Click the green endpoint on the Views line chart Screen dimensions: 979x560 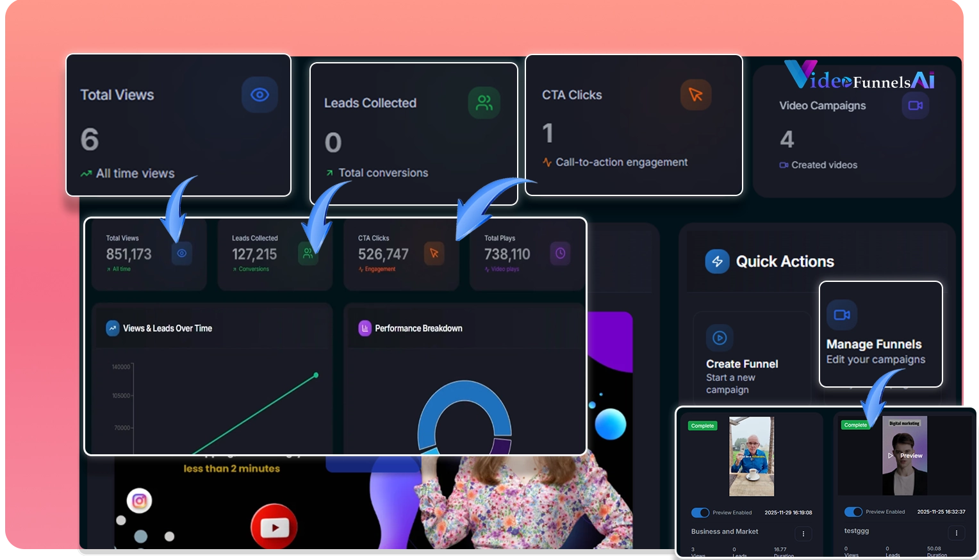(316, 375)
